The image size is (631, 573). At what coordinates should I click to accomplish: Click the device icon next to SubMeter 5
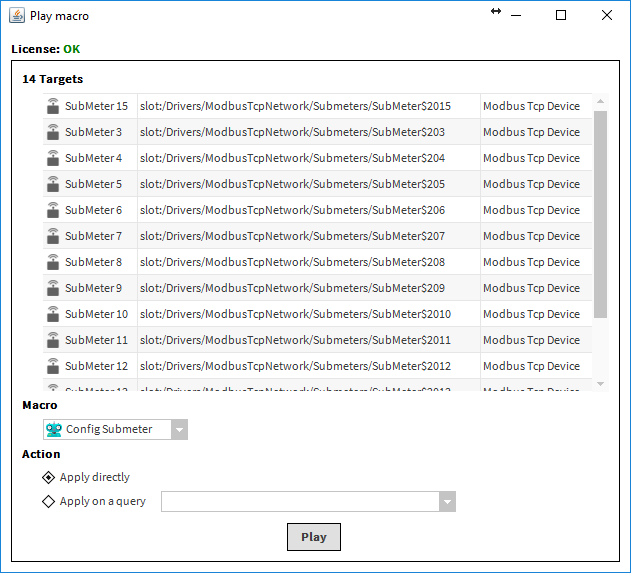[x=53, y=184]
